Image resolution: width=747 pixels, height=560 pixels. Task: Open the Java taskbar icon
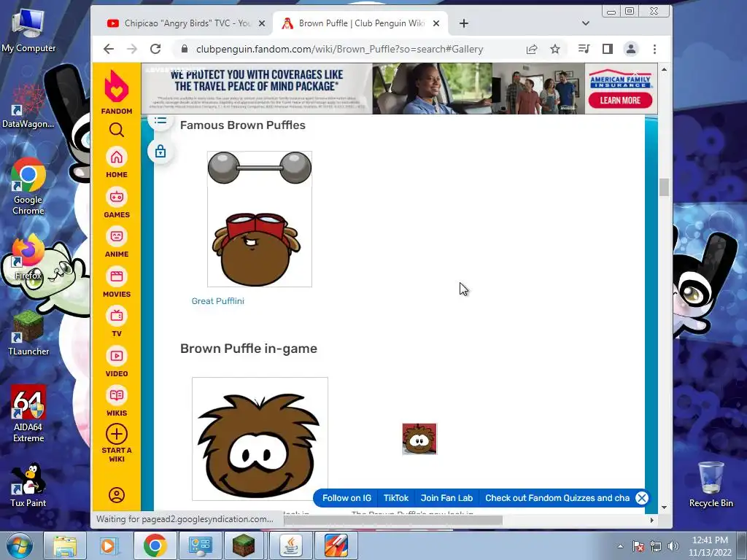point(290,545)
